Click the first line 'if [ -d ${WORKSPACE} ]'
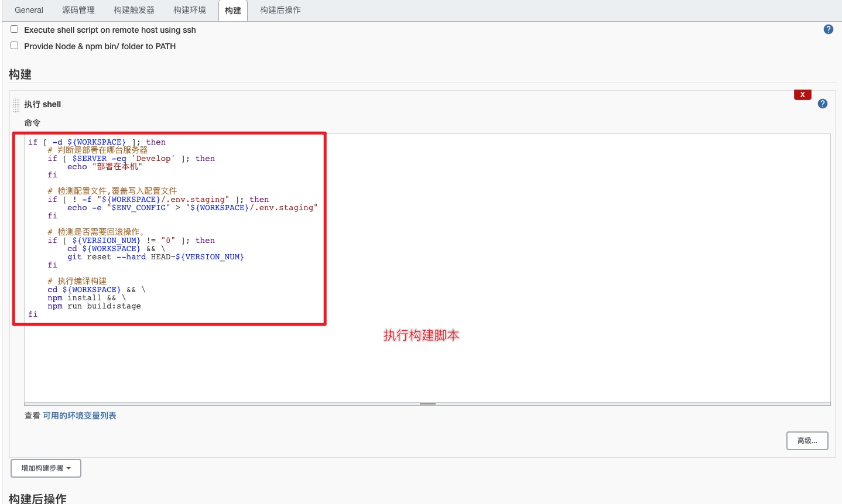 pyautogui.click(x=97, y=142)
